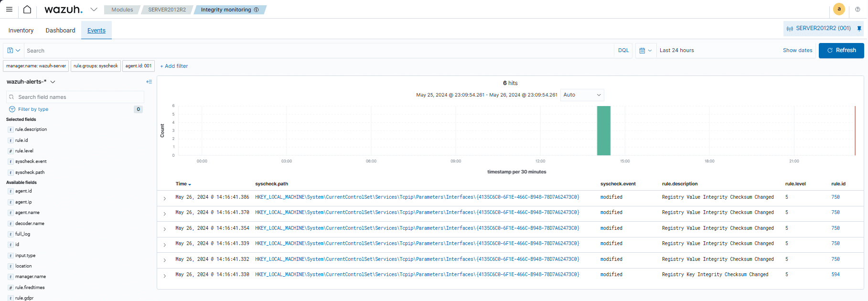The image size is (868, 301).
Task: Open the Auto interval dropdown
Action: click(x=582, y=95)
